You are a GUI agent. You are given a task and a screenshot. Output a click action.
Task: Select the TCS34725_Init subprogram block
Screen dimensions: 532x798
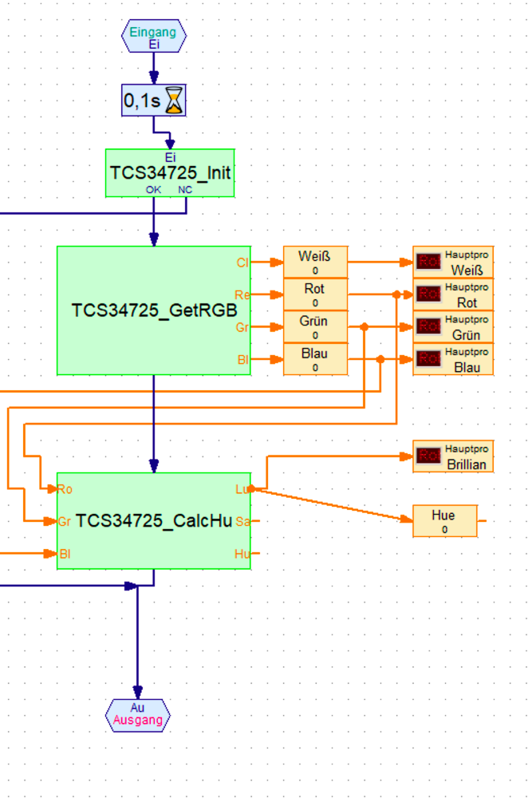[x=170, y=173]
